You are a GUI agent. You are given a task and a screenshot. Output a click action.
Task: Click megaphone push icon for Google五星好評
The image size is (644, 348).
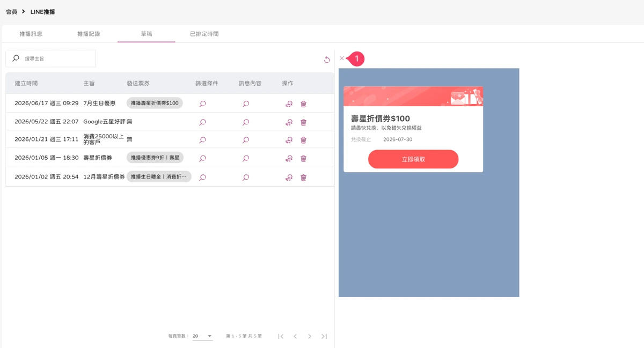tap(289, 122)
